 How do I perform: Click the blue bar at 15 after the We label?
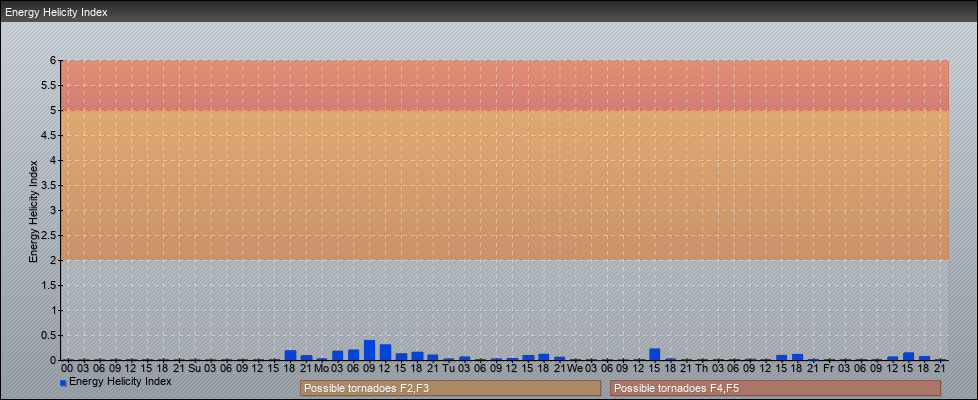pos(654,354)
